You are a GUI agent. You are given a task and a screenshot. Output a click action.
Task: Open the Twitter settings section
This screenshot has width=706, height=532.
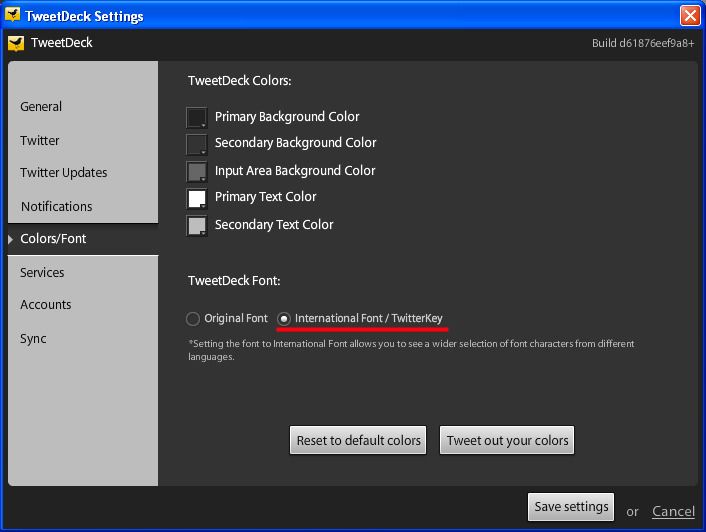(x=40, y=140)
